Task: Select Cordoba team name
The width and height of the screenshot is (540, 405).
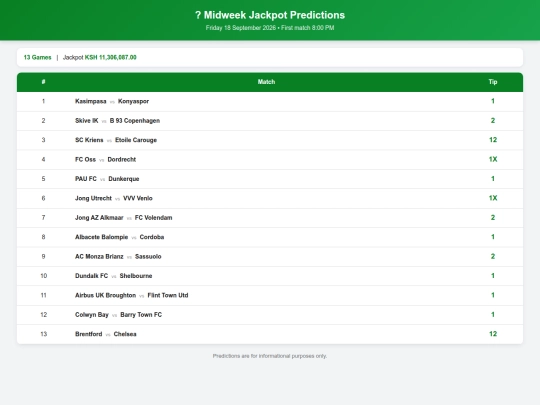Action: (x=152, y=237)
